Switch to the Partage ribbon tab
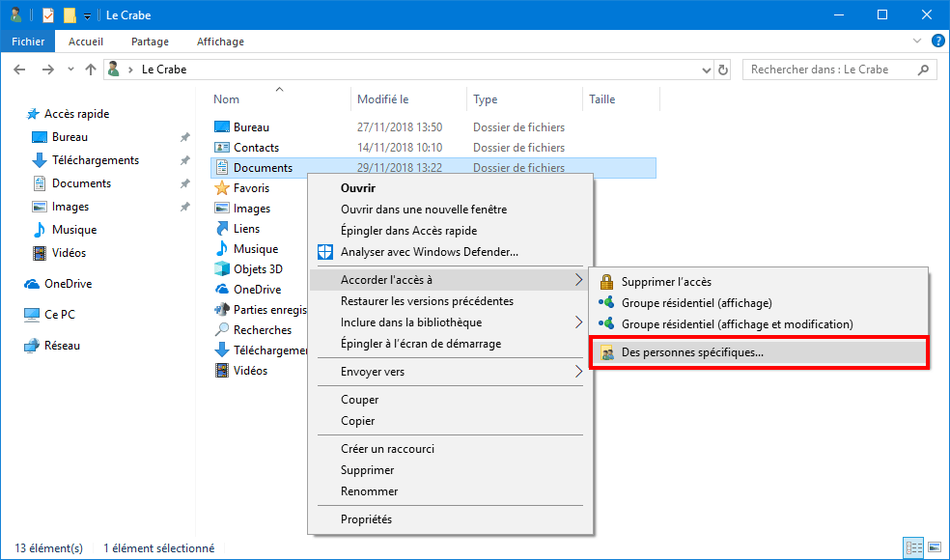 tap(150, 42)
